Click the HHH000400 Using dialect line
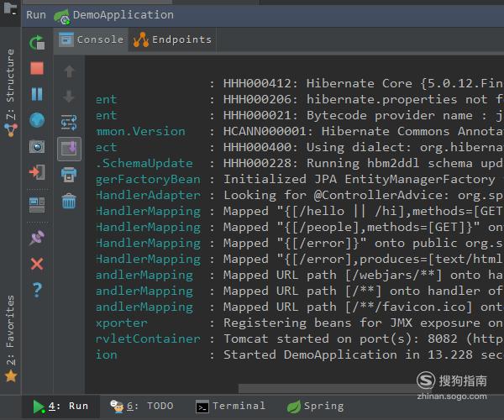 pyautogui.click(x=300, y=147)
